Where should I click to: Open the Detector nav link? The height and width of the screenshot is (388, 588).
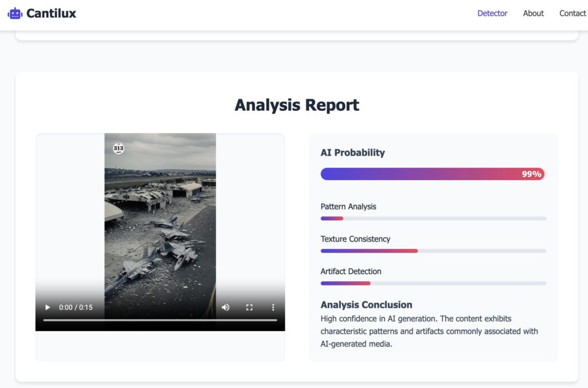(x=492, y=13)
